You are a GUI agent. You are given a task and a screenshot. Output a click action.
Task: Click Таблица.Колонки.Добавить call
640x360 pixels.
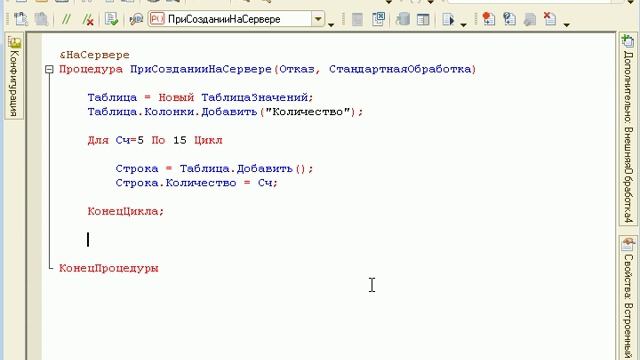pyautogui.click(x=172, y=112)
